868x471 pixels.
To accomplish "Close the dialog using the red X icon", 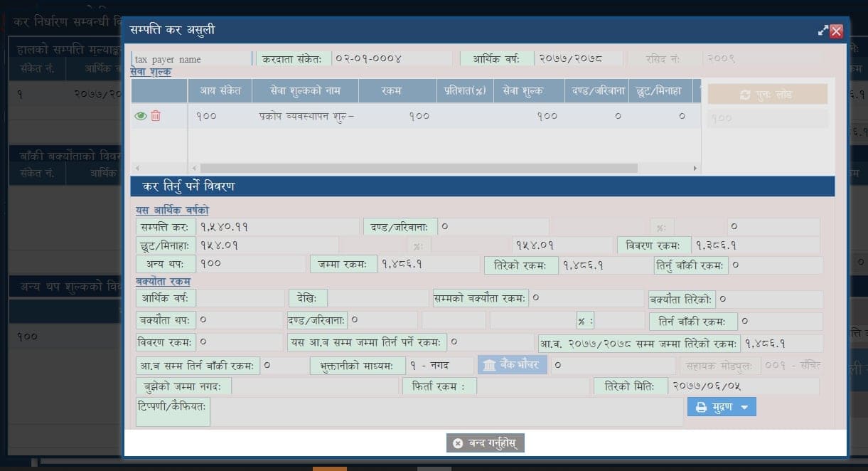I will coord(836,31).
